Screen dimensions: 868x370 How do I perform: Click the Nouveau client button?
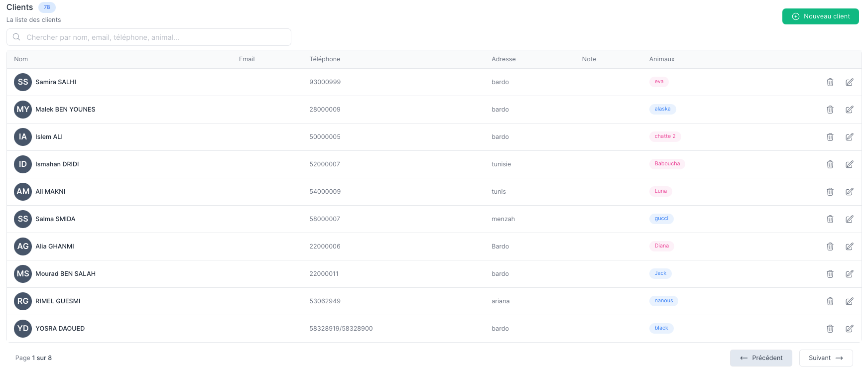coord(820,16)
